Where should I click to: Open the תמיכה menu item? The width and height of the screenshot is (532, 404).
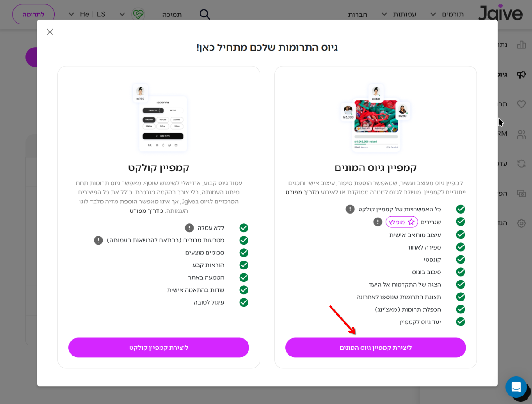click(172, 15)
